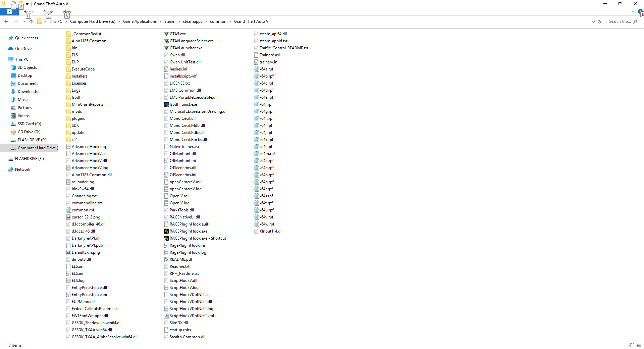
Task: Open the Home ribbon tab
Action: pyautogui.click(x=29, y=12)
